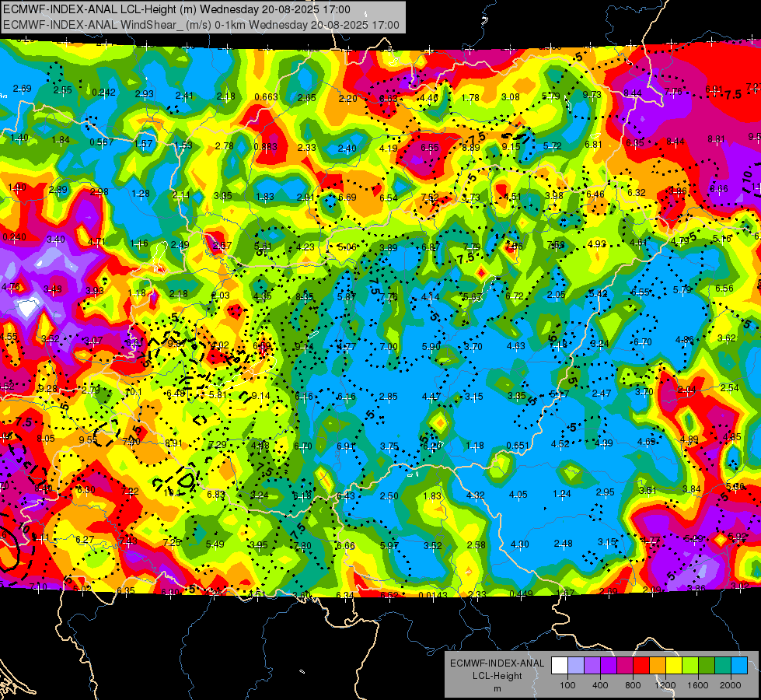Click the LCL-Height title line at top
The image size is (761, 700).
pyautogui.click(x=176, y=9)
